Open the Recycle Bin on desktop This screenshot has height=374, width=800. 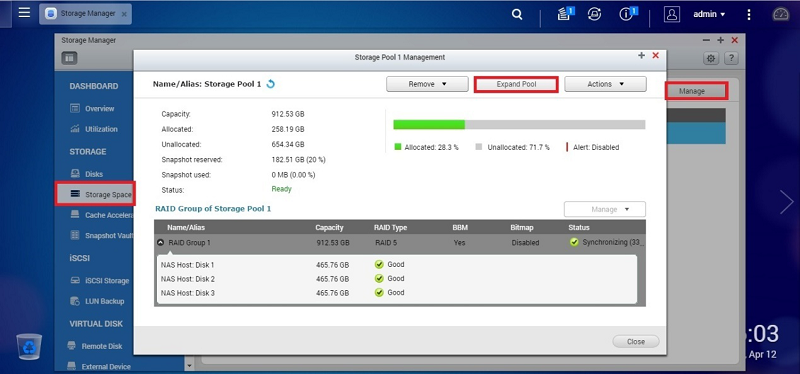(x=29, y=346)
